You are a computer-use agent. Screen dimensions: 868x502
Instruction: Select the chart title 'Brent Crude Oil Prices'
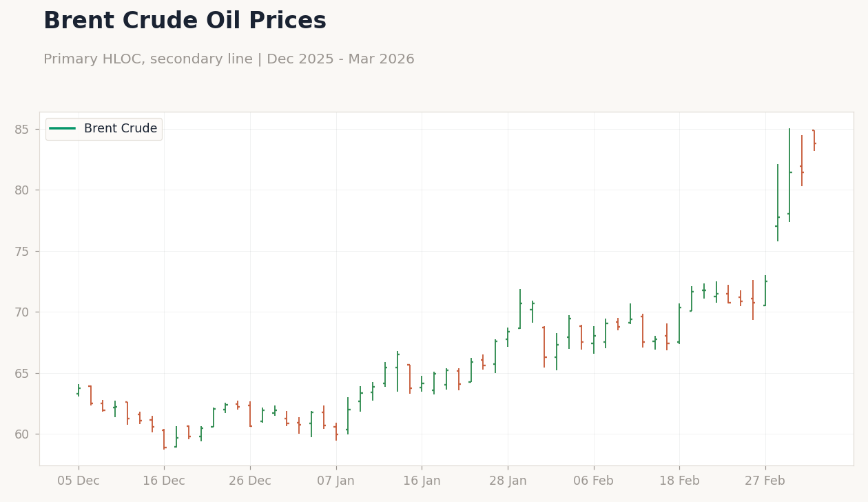pos(185,21)
